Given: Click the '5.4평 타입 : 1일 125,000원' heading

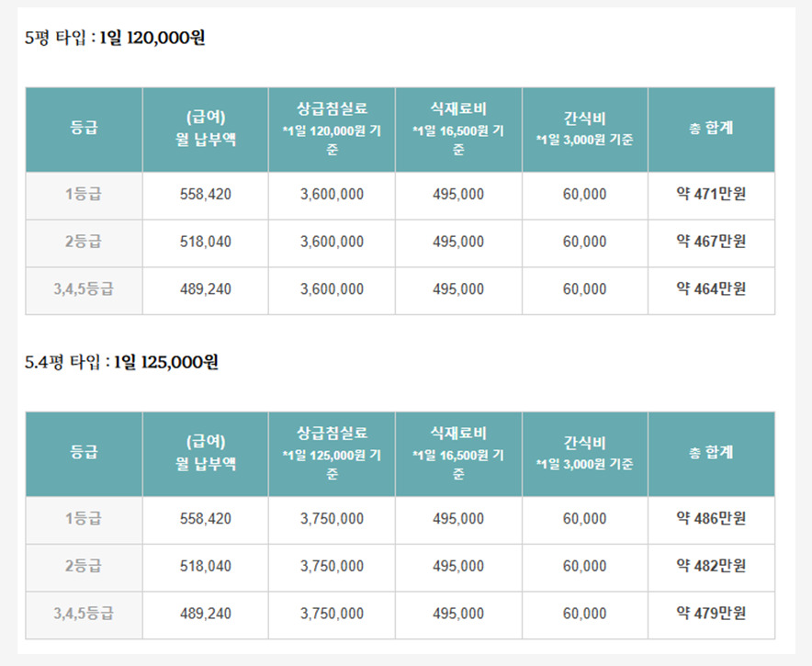Looking at the screenshot, I should pos(121,362).
